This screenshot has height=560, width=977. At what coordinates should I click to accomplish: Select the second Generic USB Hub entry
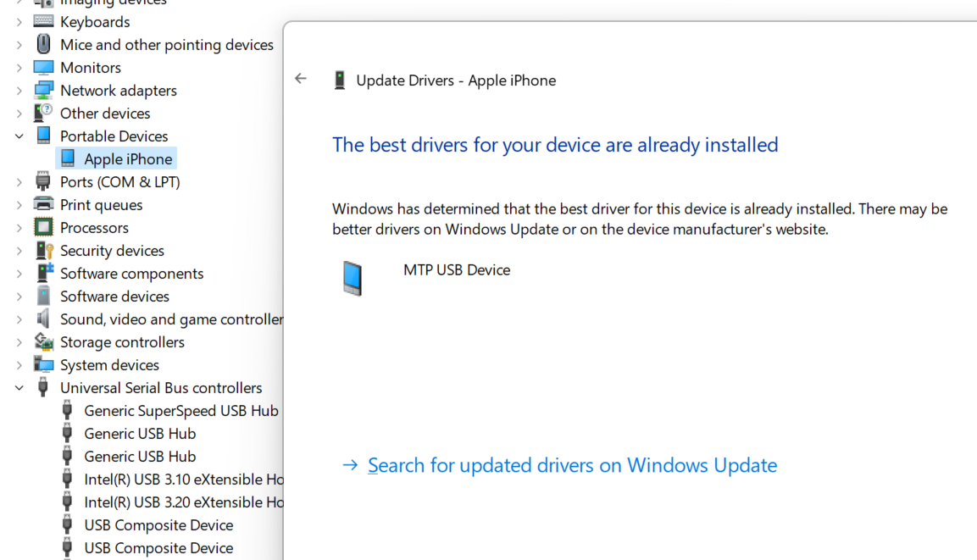(140, 457)
